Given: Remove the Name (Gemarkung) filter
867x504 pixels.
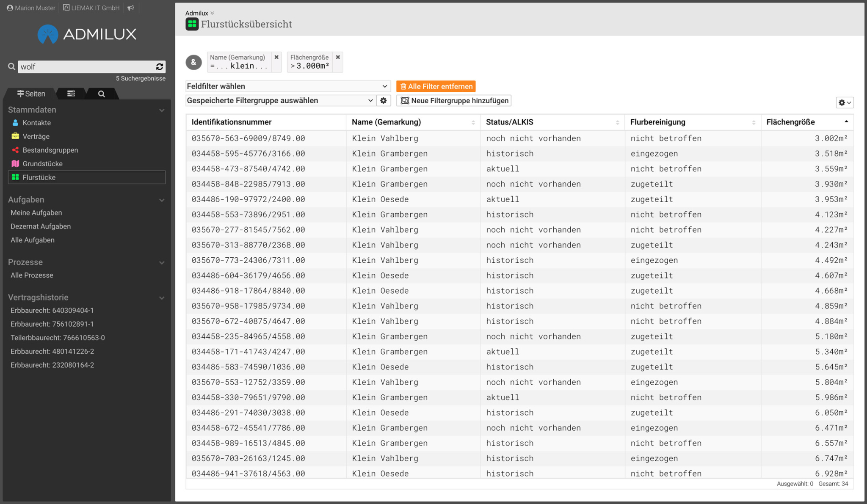Looking at the screenshot, I should 276,57.
